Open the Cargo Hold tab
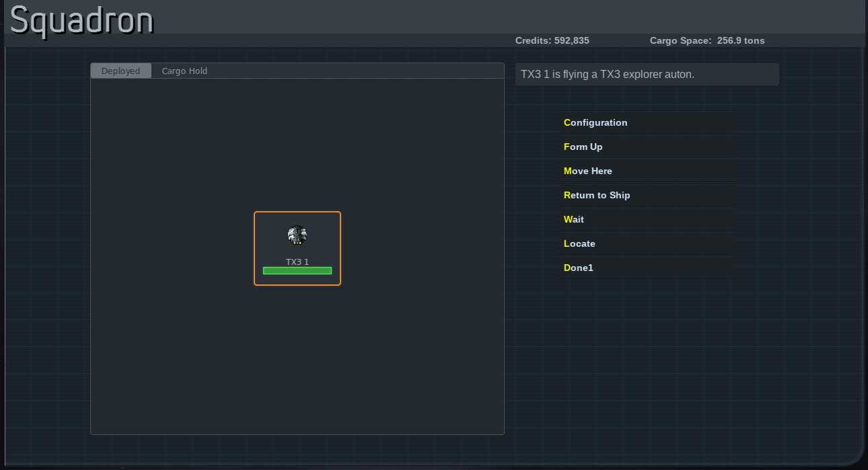Screen dimensions: 868x470 (x=184, y=71)
